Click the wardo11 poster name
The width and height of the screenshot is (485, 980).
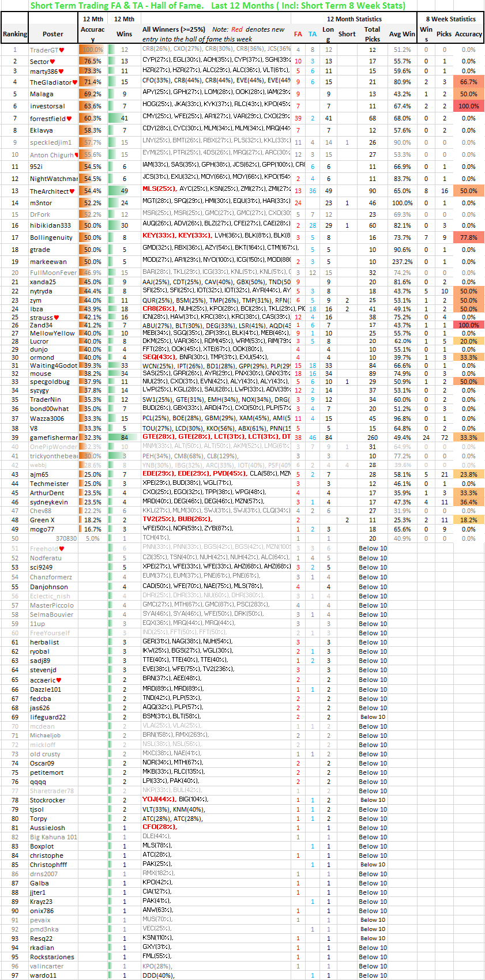pos(43,975)
